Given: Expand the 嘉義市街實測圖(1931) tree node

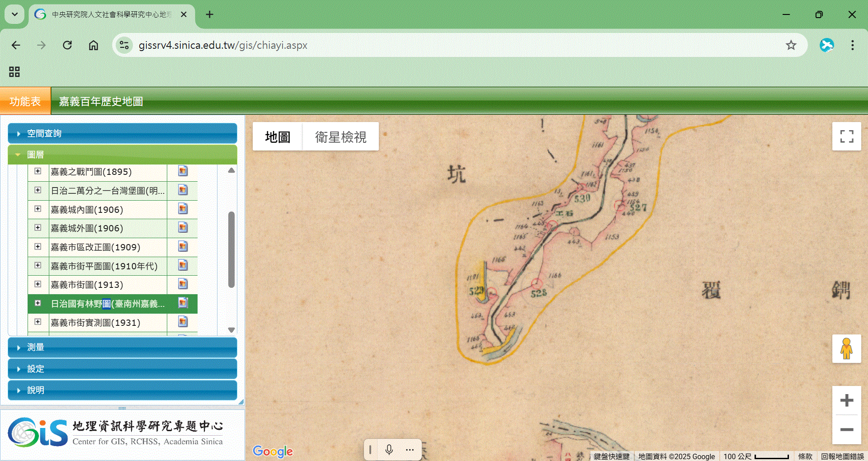Looking at the screenshot, I should click(38, 322).
